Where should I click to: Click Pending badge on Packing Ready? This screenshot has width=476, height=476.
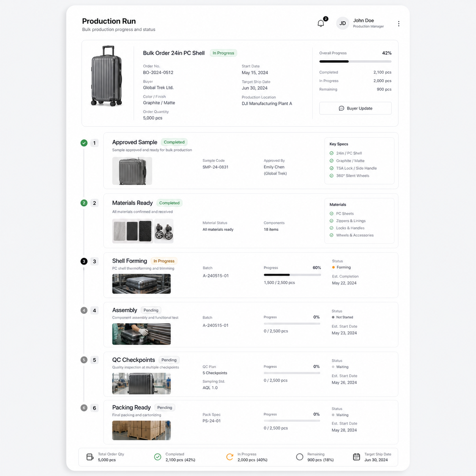pos(165,408)
